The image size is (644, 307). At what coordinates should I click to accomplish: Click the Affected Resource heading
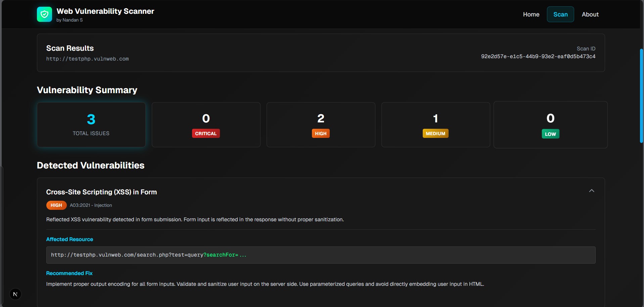pyautogui.click(x=70, y=239)
